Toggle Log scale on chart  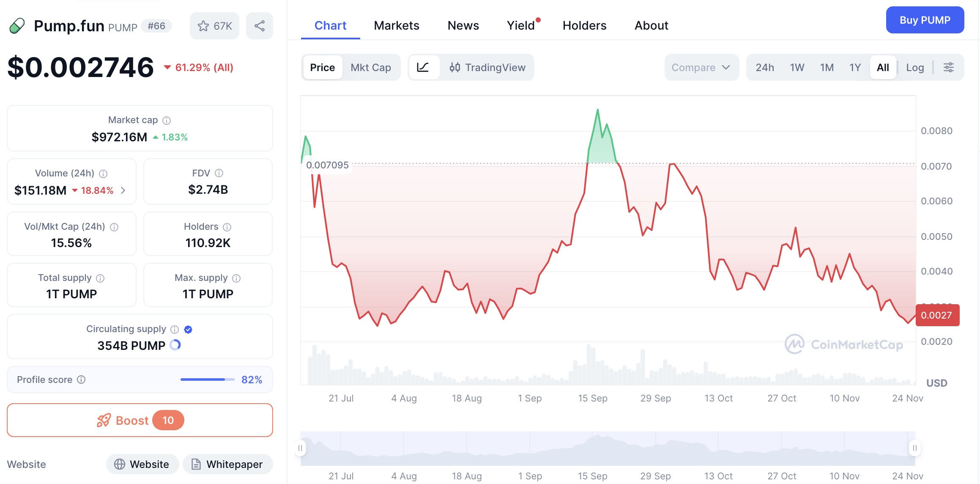tap(914, 67)
